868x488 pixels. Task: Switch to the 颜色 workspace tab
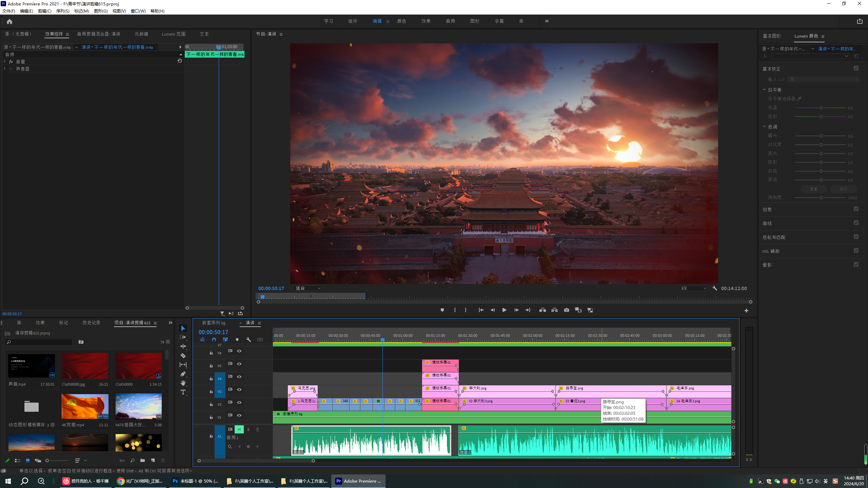[401, 21]
